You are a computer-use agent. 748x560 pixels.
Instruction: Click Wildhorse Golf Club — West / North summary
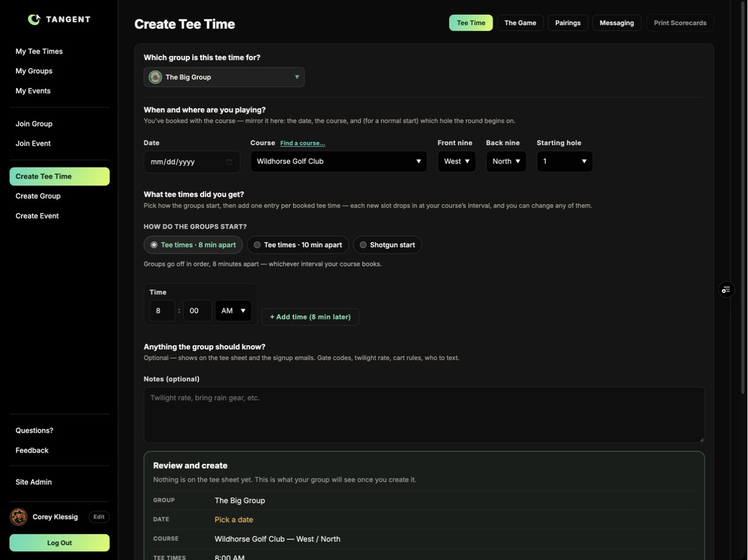[x=278, y=539]
